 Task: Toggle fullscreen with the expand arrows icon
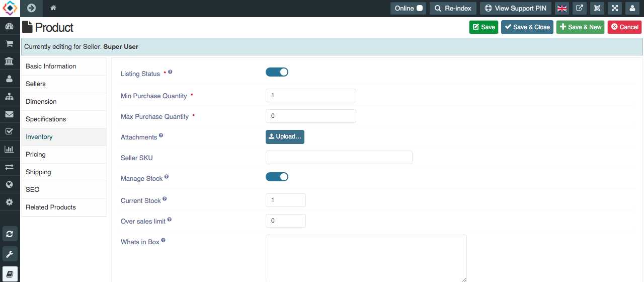(x=615, y=8)
